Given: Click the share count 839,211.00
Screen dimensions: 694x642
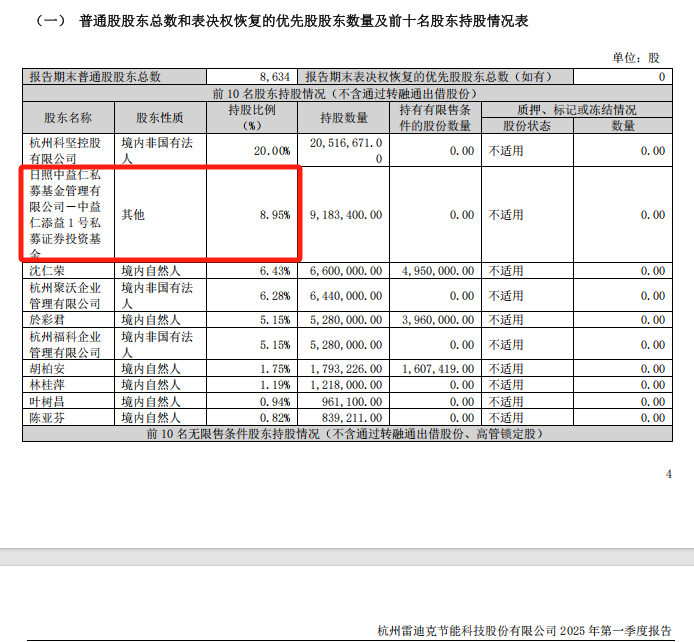Looking at the screenshot, I should click(352, 418).
